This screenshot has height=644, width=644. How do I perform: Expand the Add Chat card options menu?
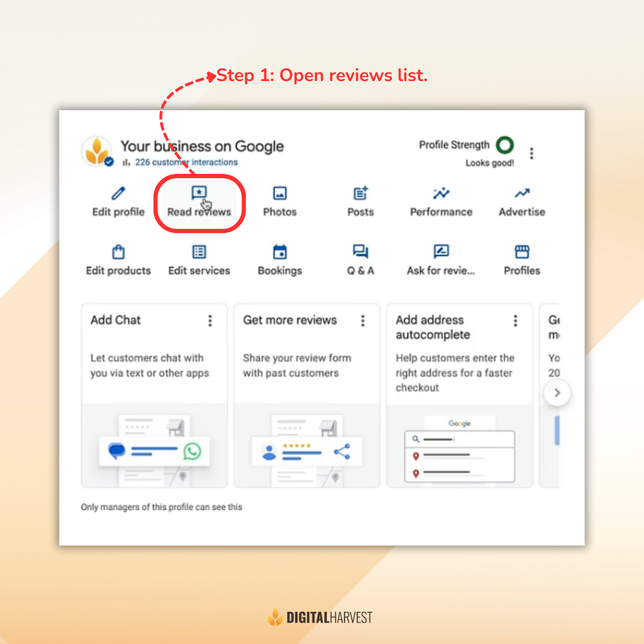[210, 320]
